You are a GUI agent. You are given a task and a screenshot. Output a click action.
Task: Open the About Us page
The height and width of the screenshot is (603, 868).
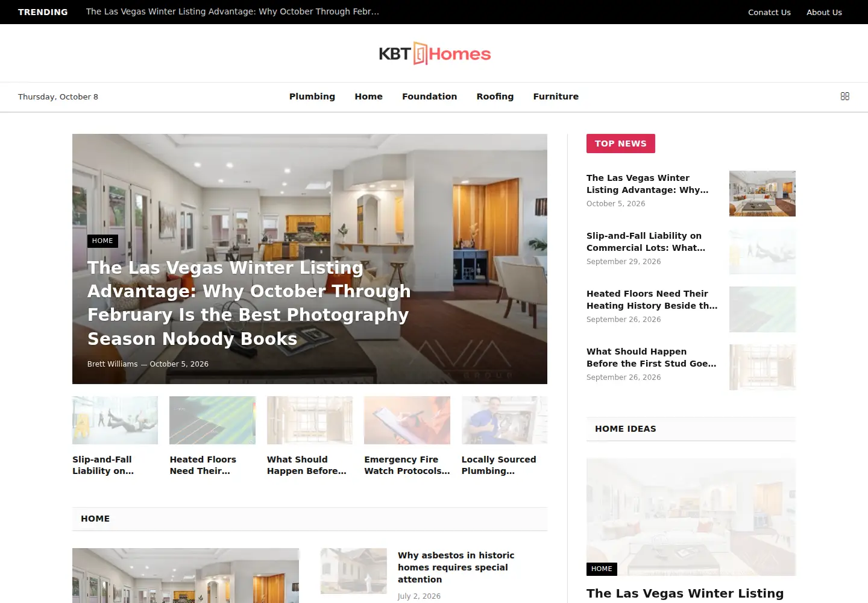[x=824, y=12]
